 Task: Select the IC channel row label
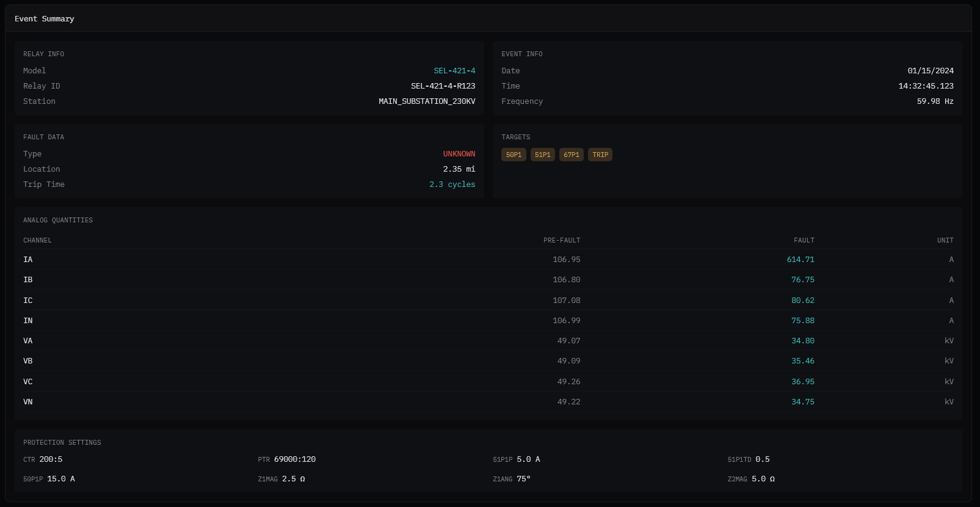pyautogui.click(x=28, y=301)
